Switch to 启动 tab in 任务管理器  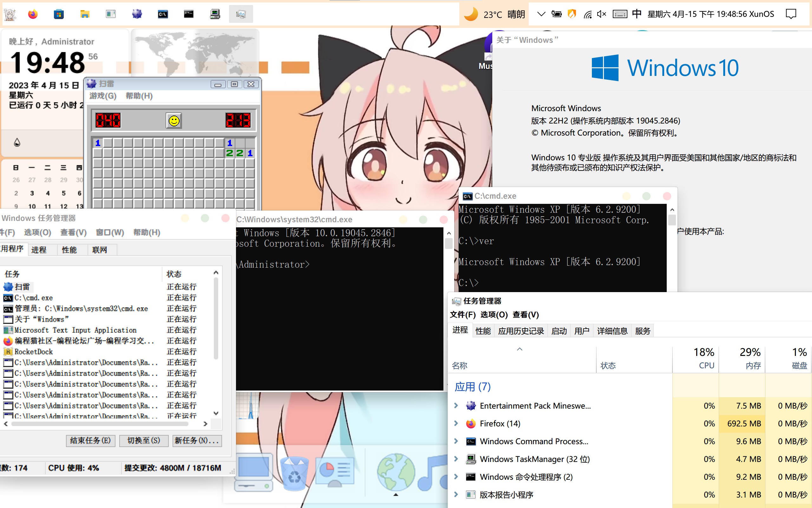point(559,331)
